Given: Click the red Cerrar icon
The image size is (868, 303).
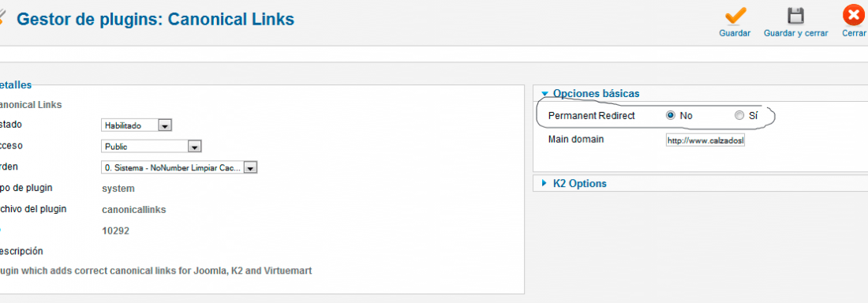Looking at the screenshot, I should tap(853, 15).
